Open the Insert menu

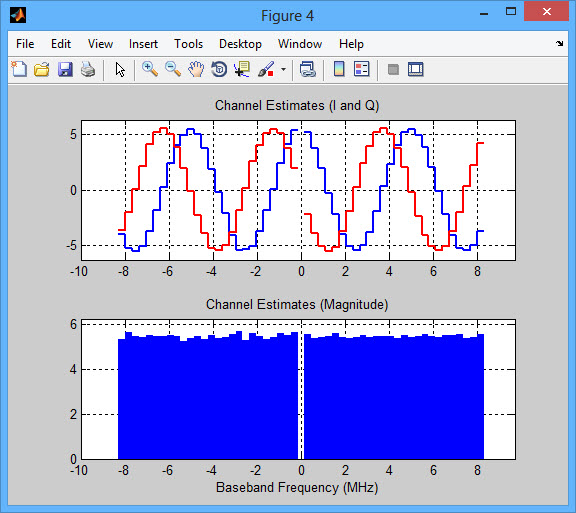143,44
